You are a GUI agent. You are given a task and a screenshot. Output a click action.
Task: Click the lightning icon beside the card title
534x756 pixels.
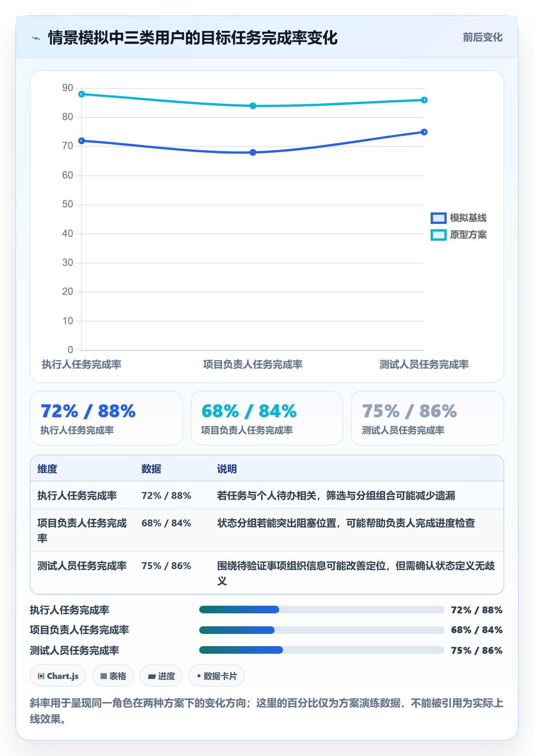(x=36, y=38)
